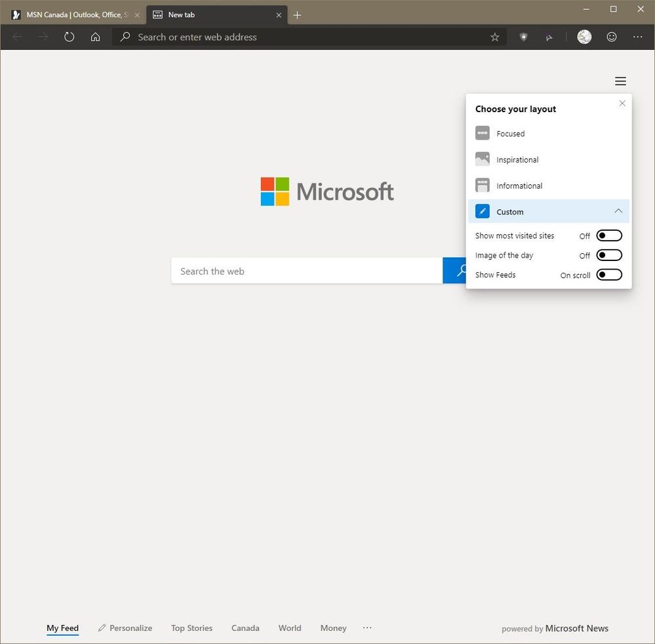Image resolution: width=655 pixels, height=644 pixels.
Task: Close the New tab tab
Action: click(279, 15)
